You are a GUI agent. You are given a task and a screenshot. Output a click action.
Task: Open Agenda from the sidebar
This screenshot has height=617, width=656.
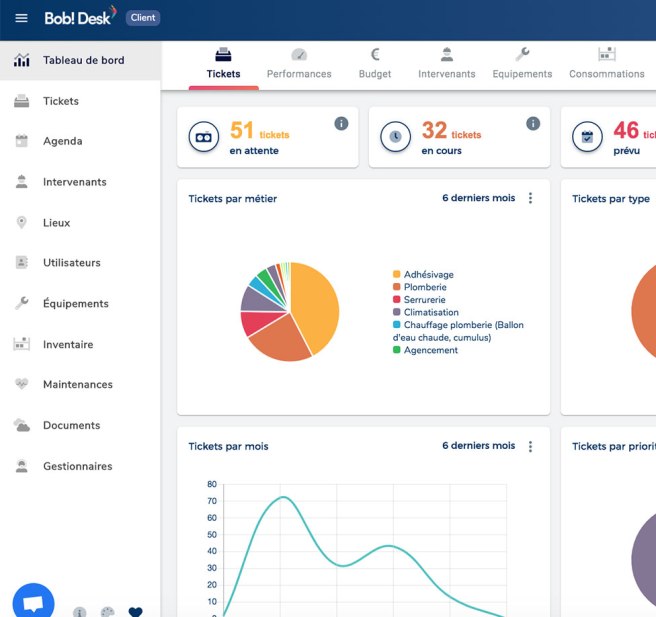click(x=62, y=141)
